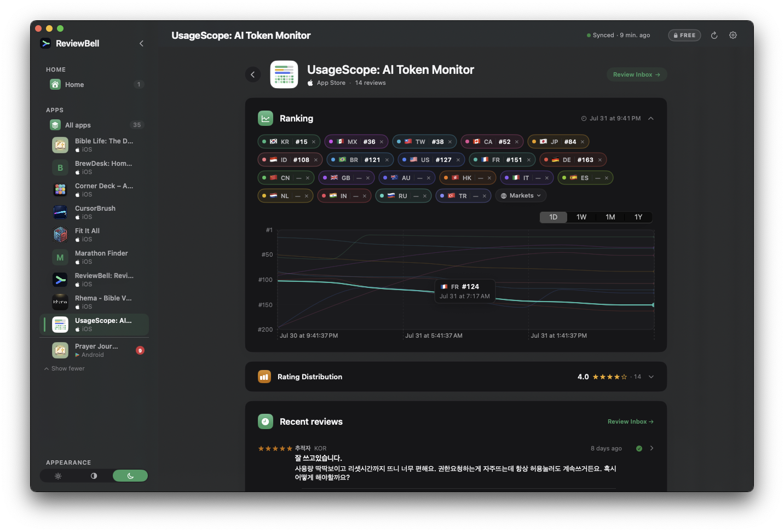Image resolution: width=784 pixels, height=532 pixels.
Task: Open Review Inbox link in Recent reviews
Action: (630, 421)
